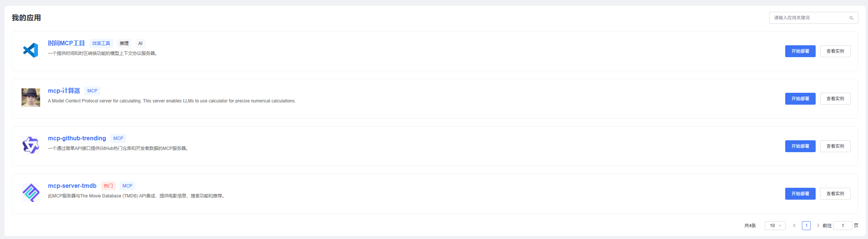The width and height of the screenshot is (868, 239).
Task: Go to the previous page arrow
Action: click(x=794, y=226)
